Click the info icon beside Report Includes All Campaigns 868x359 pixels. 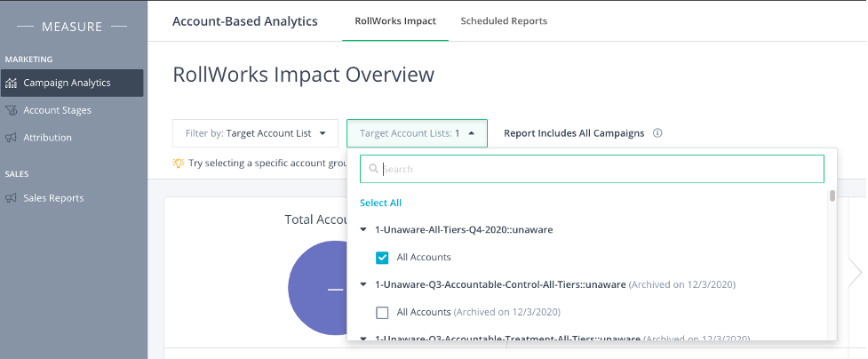point(657,133)
